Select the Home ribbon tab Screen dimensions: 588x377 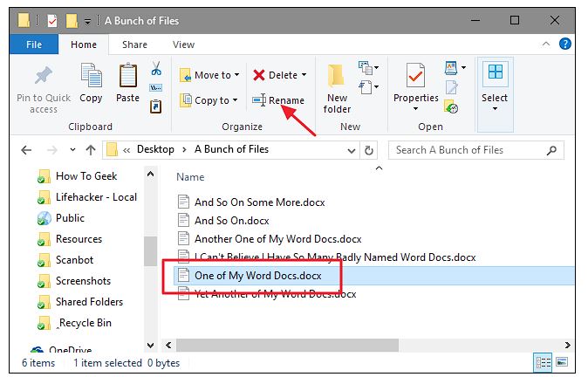click(84, 45)
